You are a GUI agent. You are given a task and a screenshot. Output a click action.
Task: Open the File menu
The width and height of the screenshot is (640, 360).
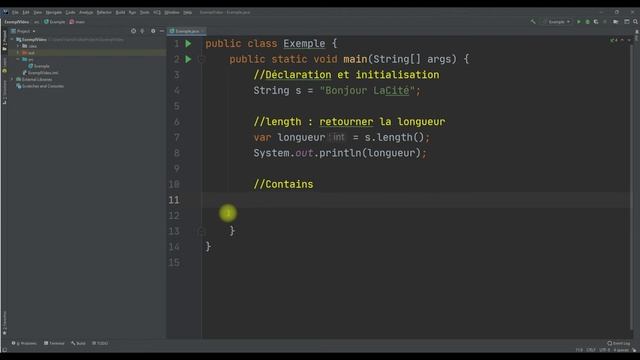coord(15,12)
